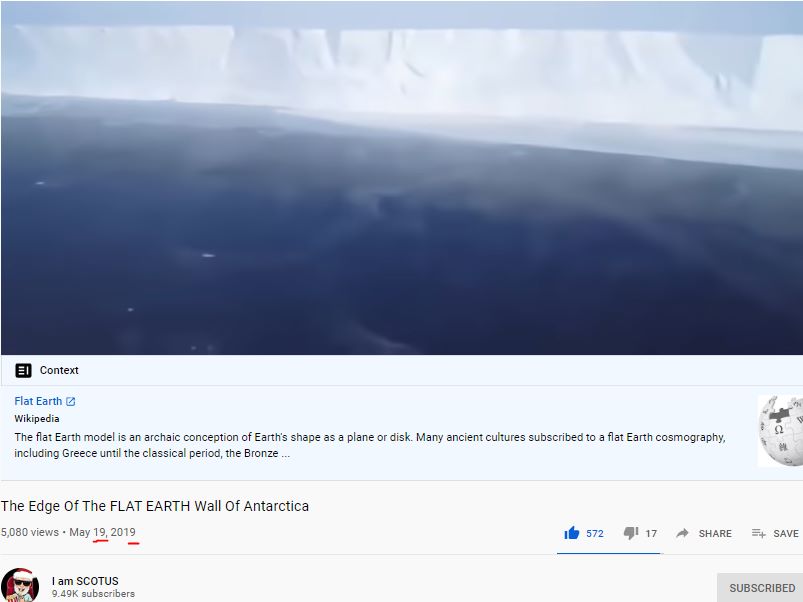This screenshot has width=803, height=602.
Task: Open the I am SCOTUS channel avatar
Action: (x=19, y=585)
